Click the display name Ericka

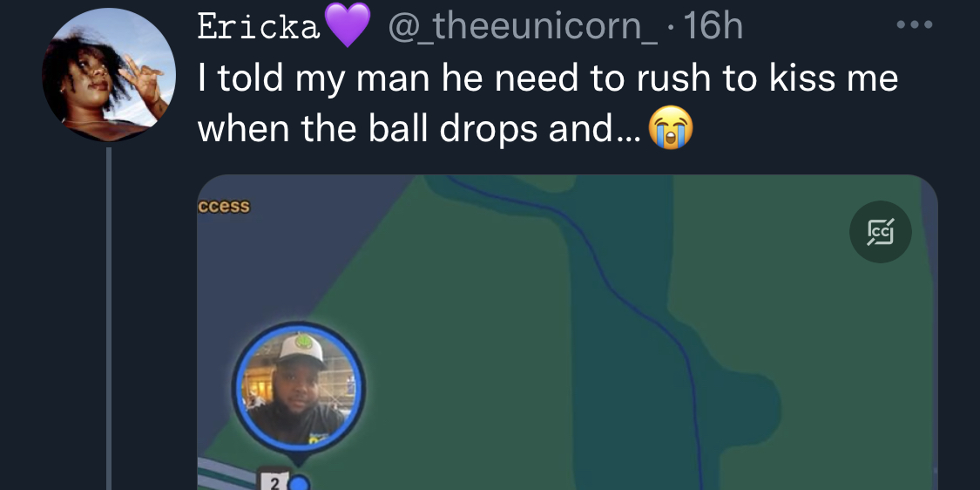coord(259,28)
